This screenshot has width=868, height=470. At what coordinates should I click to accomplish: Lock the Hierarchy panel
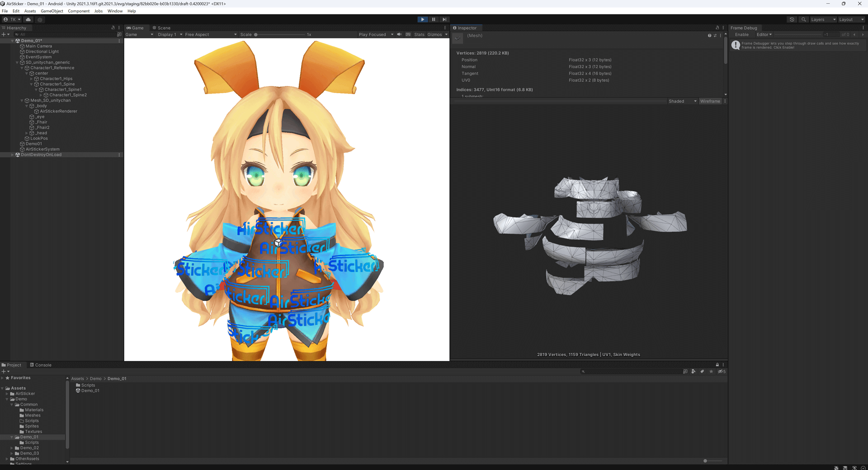click(x=113, y=28)
